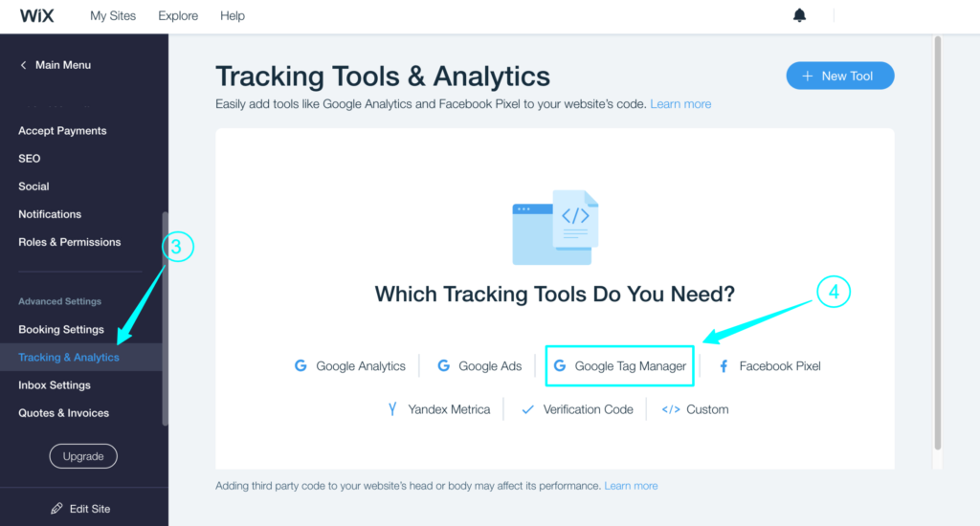Choose the Verification Code checkmark option
The width and height of the screenshot is (980, 526).
[527, 409]
